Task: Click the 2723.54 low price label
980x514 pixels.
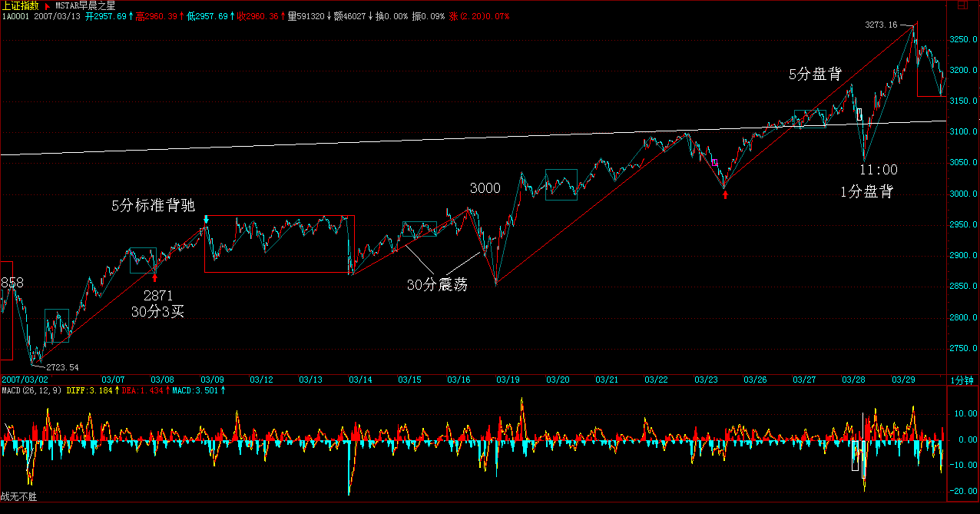Action: pyautogui.click(x=62, y=367)
